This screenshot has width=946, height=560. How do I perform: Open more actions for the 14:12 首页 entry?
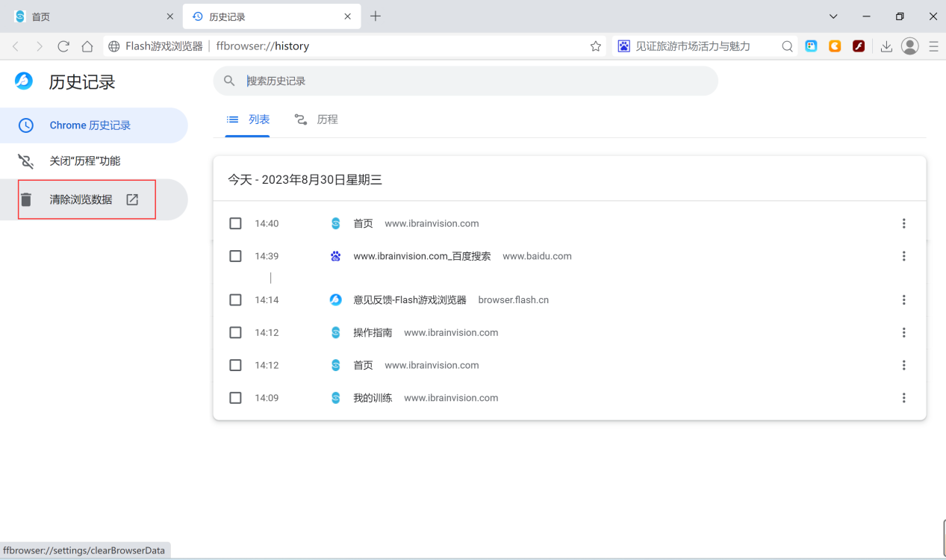click(x=903, y=365)
